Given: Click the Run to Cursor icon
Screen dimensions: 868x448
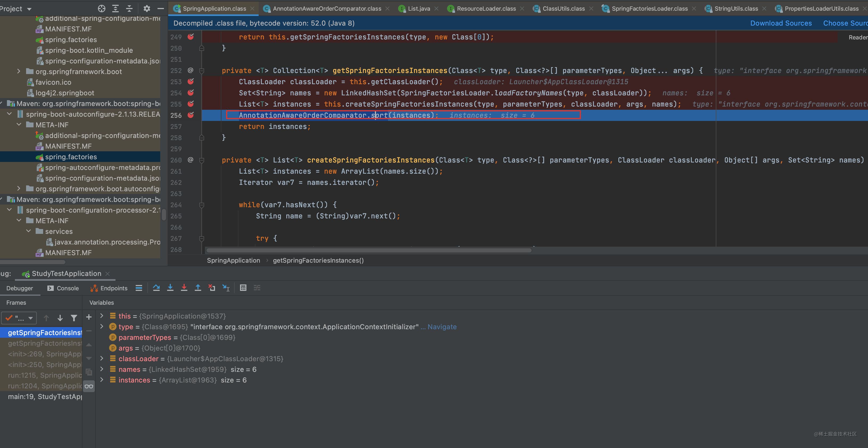Looking at the screenshot, I should point(226,288).
